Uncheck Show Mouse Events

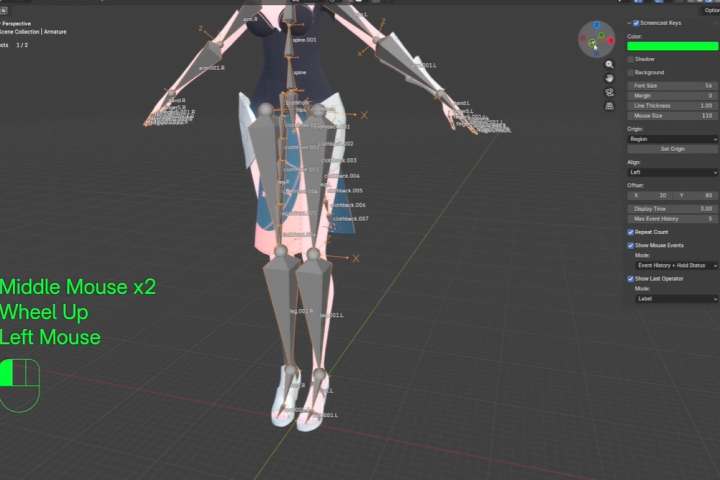tap(630, 246)
